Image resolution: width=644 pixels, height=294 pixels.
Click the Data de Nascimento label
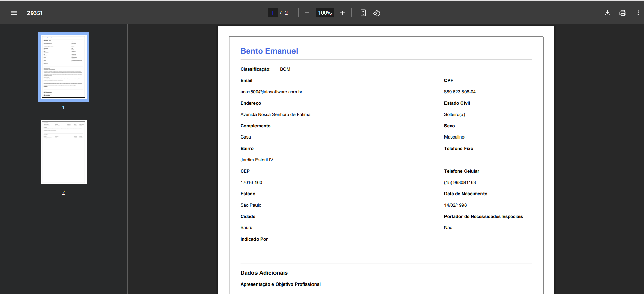[466, 194]
